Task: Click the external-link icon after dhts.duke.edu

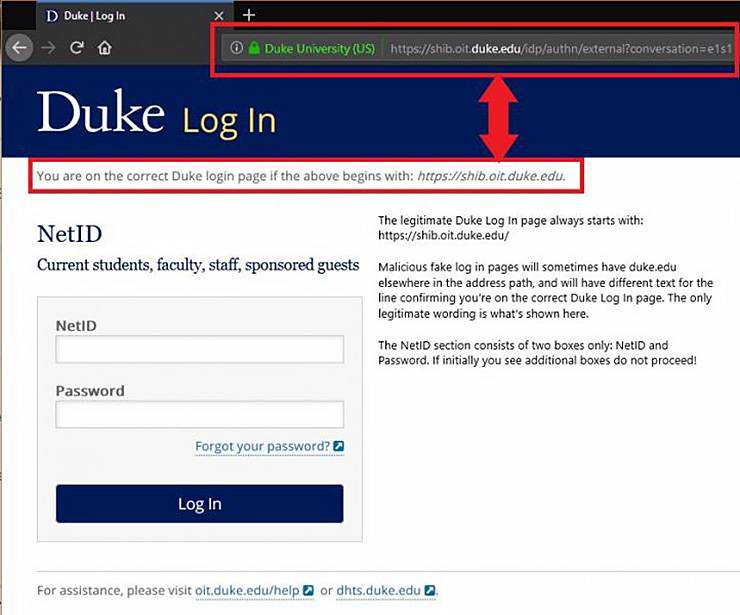Action: tap(429, 590)
